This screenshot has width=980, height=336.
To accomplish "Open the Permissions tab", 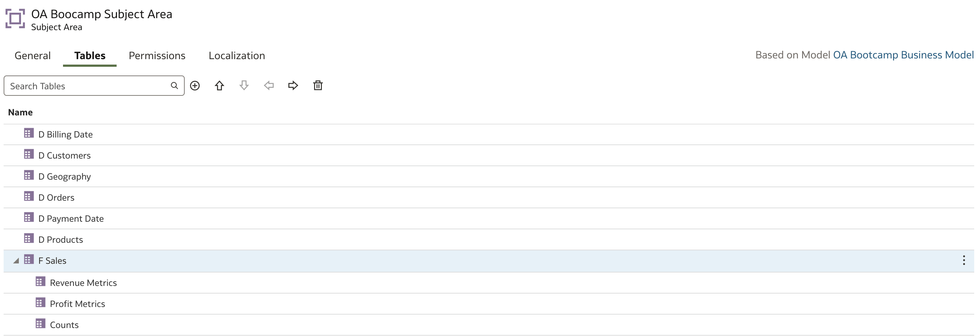I will coord(157,56).
